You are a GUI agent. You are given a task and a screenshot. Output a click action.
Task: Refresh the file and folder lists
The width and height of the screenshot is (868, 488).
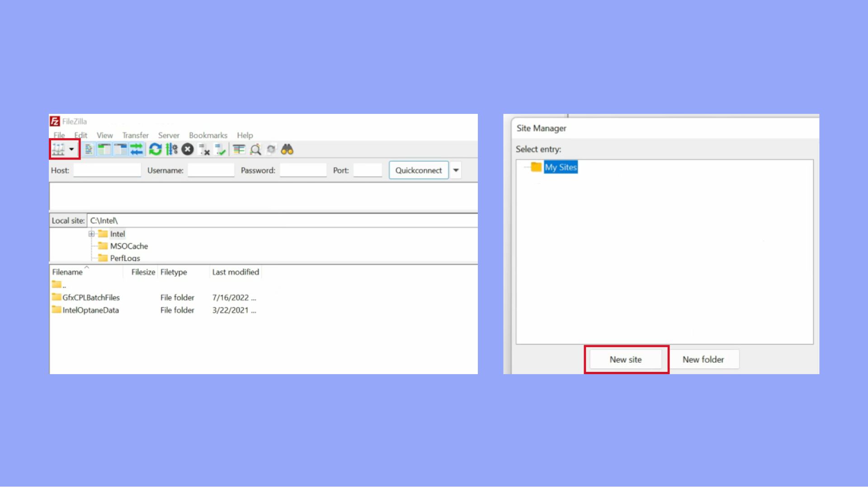[x=156, y=149]
